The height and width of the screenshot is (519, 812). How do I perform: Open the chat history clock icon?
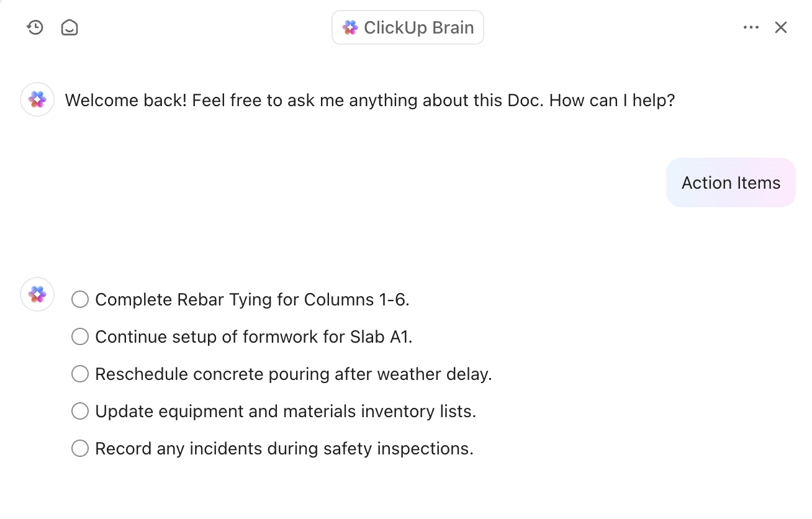coord(35,27)
